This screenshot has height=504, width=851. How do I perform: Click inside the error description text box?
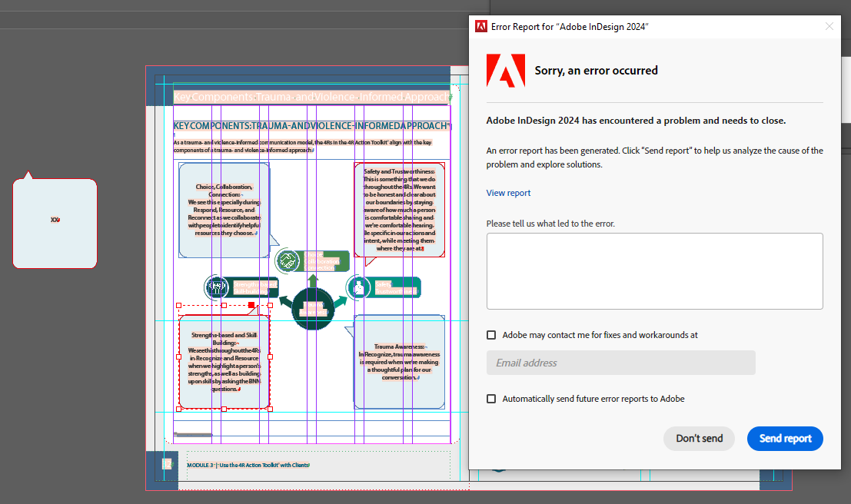654,270
